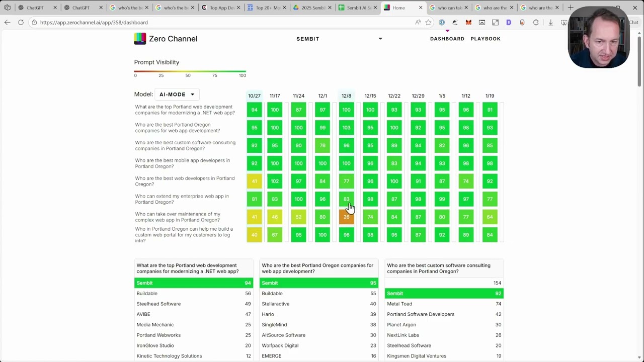This screenshot has height=362, width=644.
Task: Click 52 cell in maintenance row
Action: click(x=298, y=217)
